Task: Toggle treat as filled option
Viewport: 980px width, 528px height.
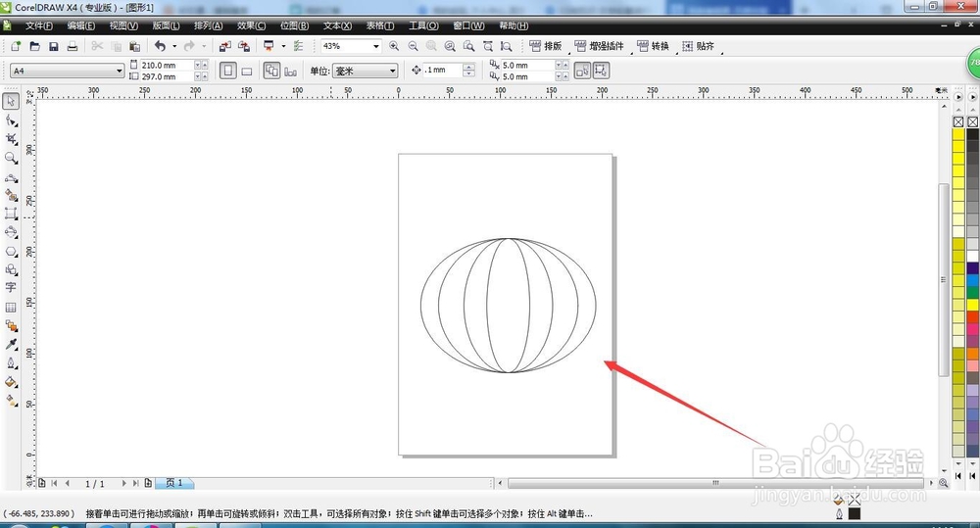Action: coord(582,71)
